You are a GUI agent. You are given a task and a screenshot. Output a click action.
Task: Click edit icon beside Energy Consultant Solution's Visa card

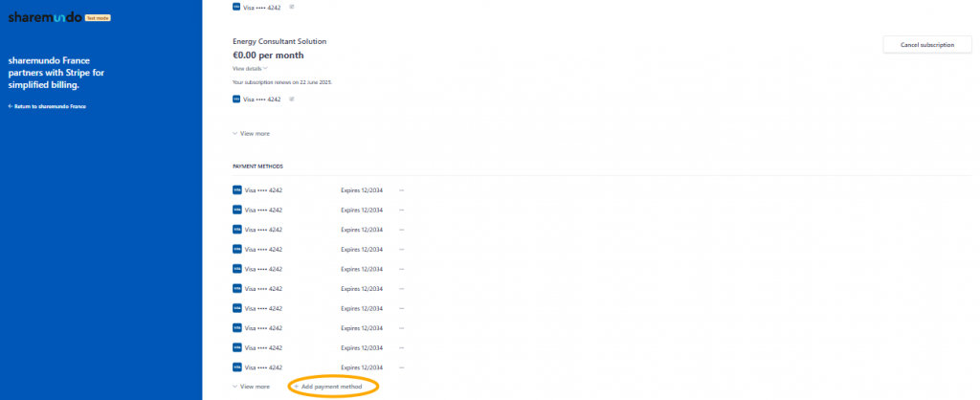292,99
